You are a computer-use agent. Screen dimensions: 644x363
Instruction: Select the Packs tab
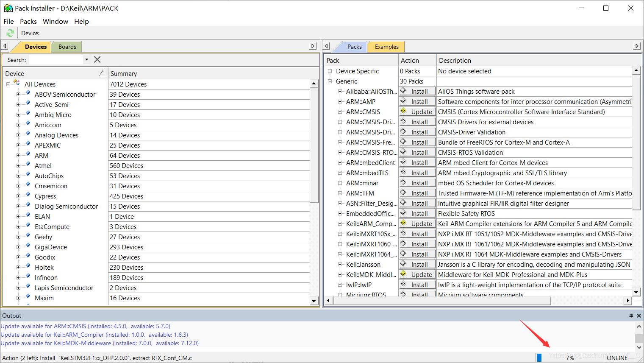tap(354, 47)
